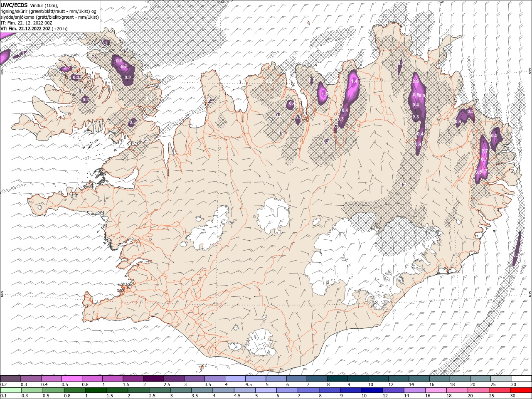
Task: Select the 'slydda/snjókoma' legend description line
Action: tap(49, 17)
